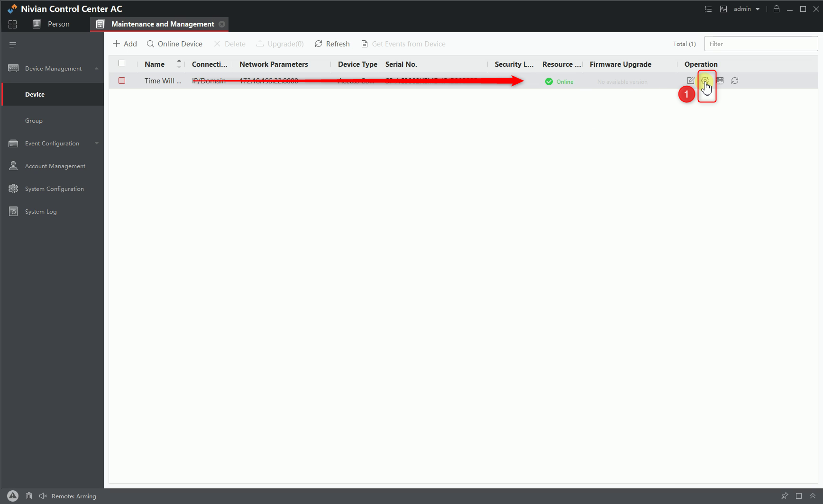This screenshot has width=823, height=504.
Task: Click Get Events from Device button
Action: coord(403,44)
